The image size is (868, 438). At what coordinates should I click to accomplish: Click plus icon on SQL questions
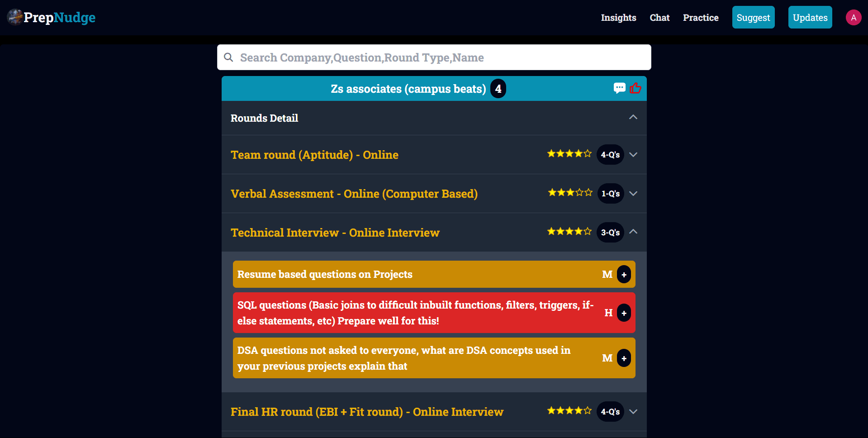tap(624, 313)
